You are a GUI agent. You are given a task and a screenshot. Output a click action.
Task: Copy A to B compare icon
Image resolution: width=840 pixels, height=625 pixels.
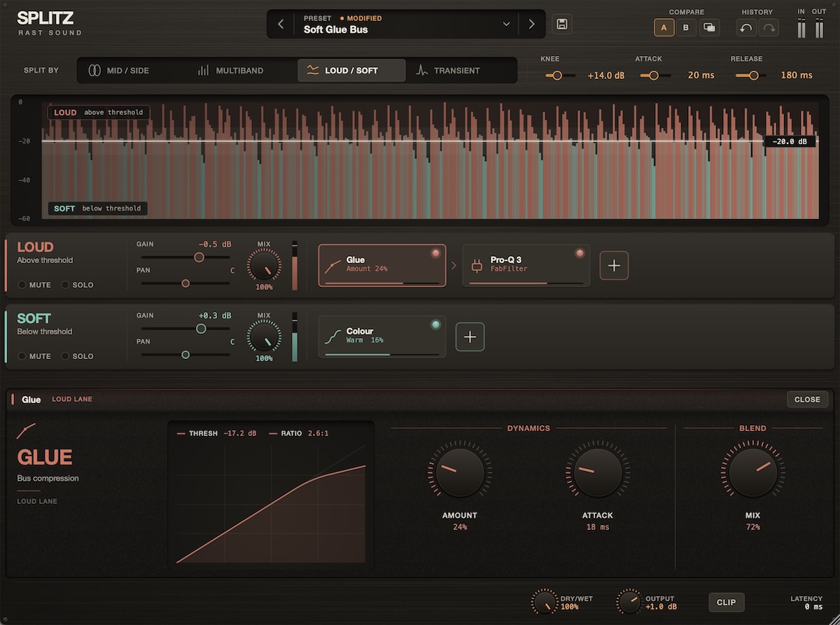709,27
